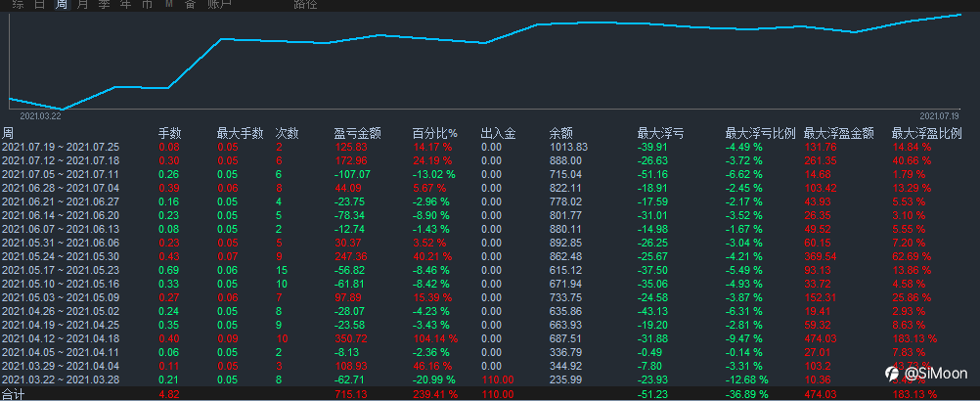Sort by 手数 column header
Viewport: 980px width, 401px height.
pos(169,133)
